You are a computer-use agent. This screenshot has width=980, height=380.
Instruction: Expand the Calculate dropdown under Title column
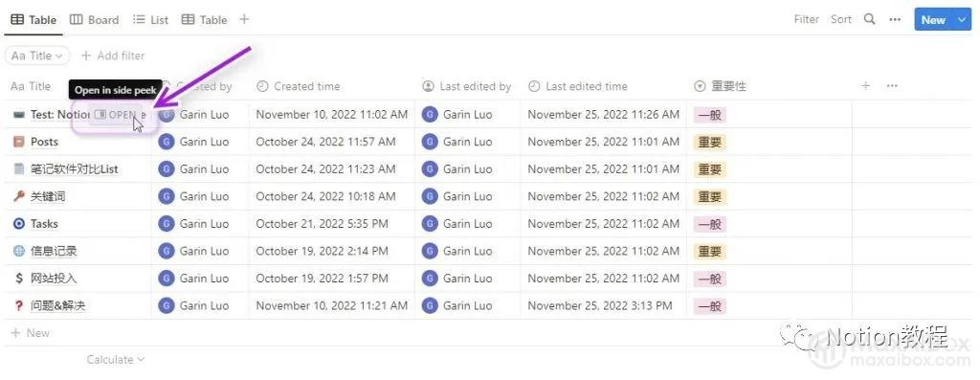click(x=116, y=359)
